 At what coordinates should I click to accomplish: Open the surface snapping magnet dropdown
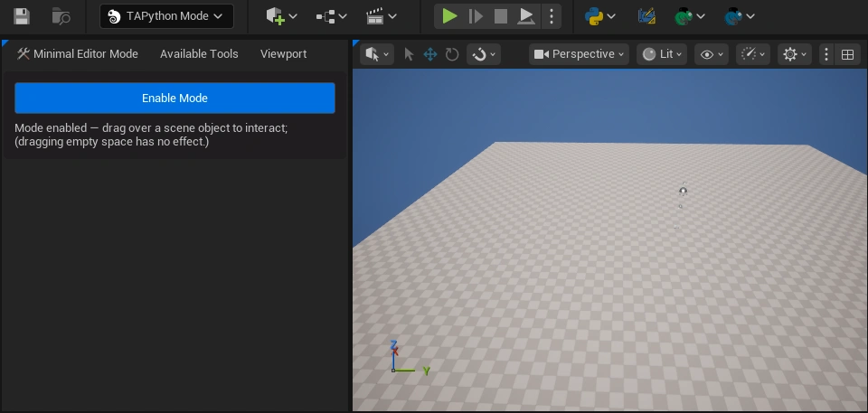pyautogui.click(x=483, y=54)
